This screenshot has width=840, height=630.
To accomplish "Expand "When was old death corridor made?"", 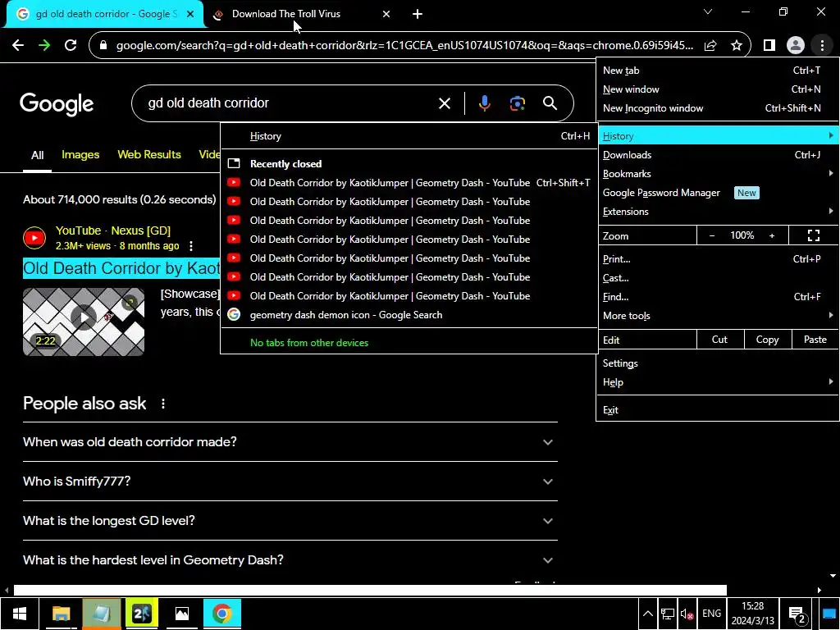I will click(290, 442).
